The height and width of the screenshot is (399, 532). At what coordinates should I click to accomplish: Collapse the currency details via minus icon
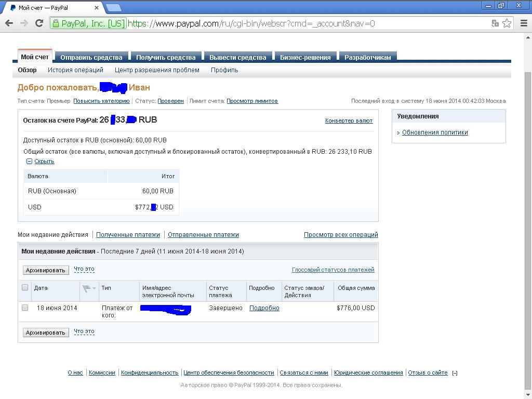tap(29, 162)
